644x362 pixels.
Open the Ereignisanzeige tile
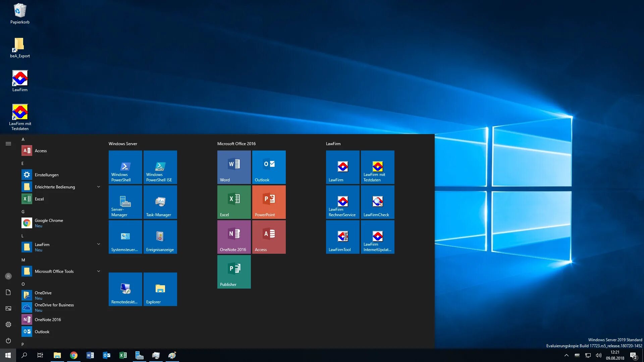[x=160, y=237]
